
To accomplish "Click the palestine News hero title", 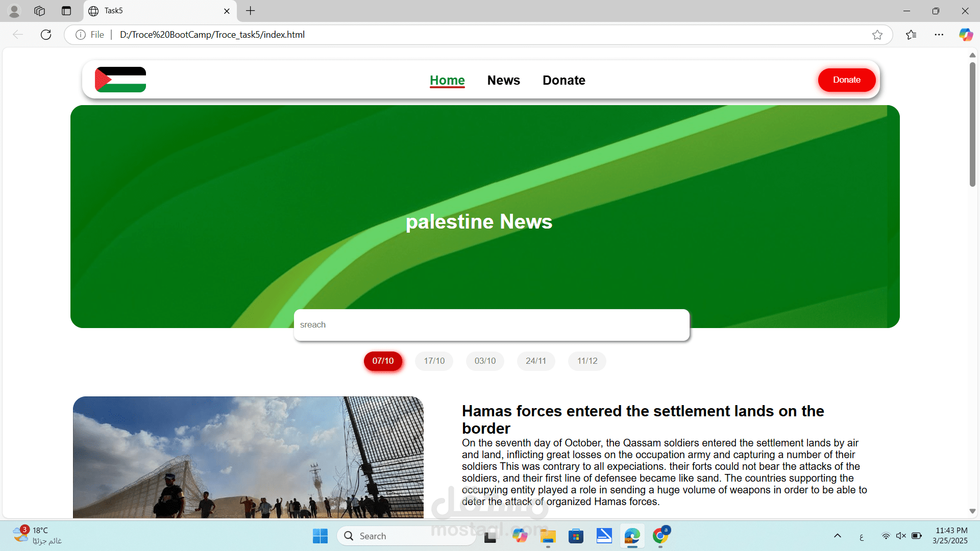I will coord(479,222).
